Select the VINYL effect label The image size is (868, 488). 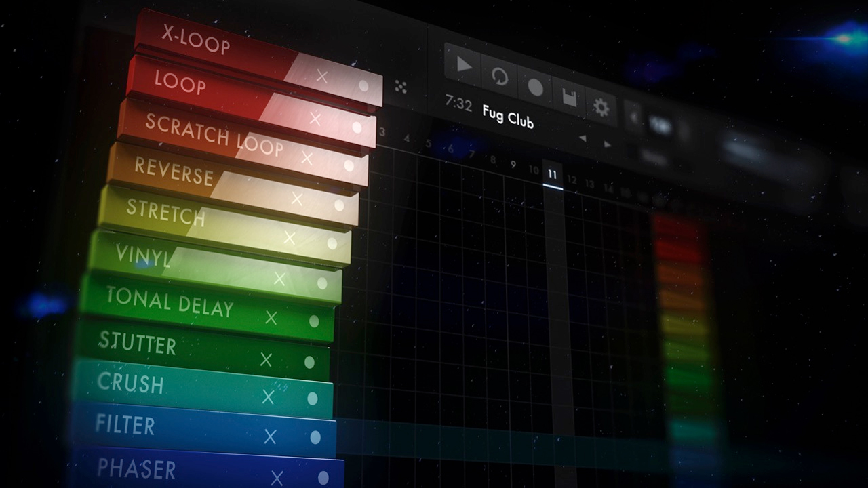pyautogui.click(x=143, y=256)
